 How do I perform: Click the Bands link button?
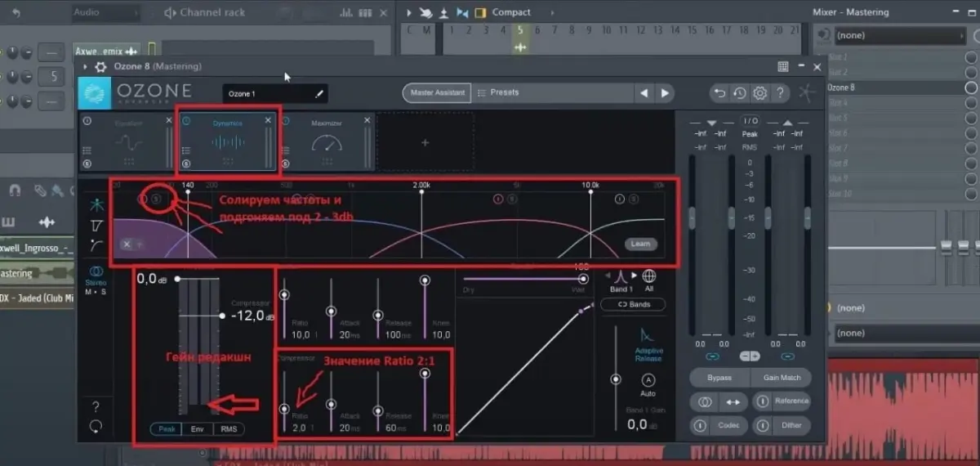pos(633,304)
